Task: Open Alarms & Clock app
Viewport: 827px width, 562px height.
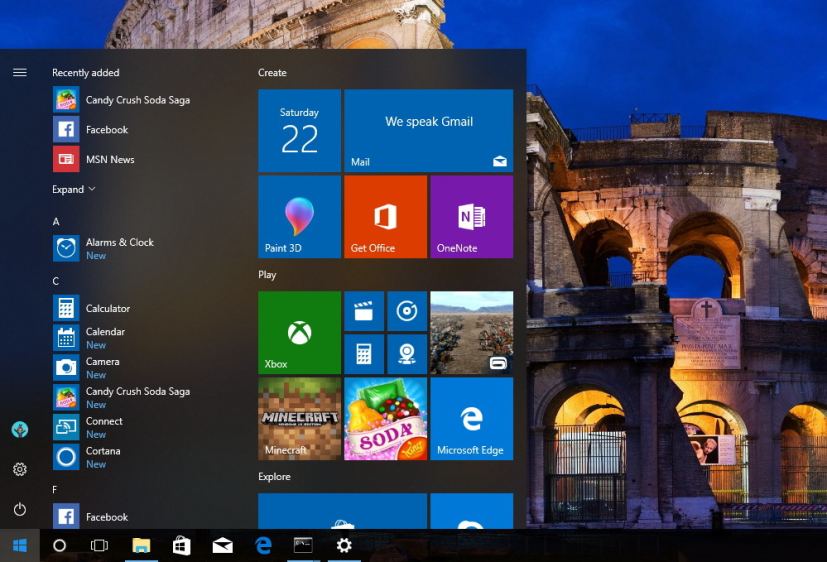Action: tap(104, 248)
